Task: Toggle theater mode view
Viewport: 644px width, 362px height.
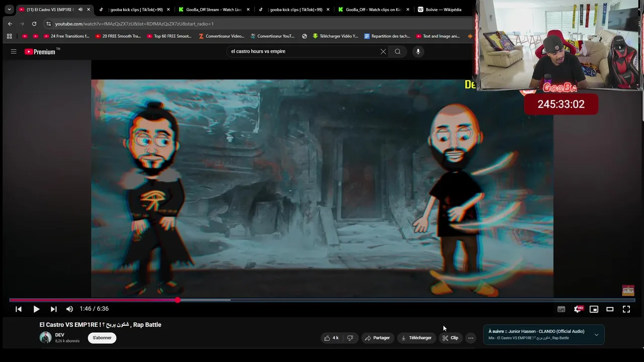Action: [x=610, y=309]
